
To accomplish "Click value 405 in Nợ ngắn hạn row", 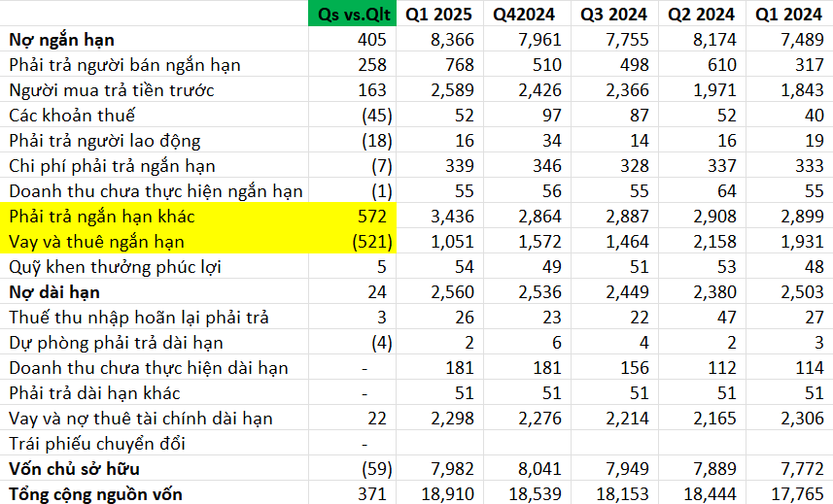I will click(x=372, y=40).
